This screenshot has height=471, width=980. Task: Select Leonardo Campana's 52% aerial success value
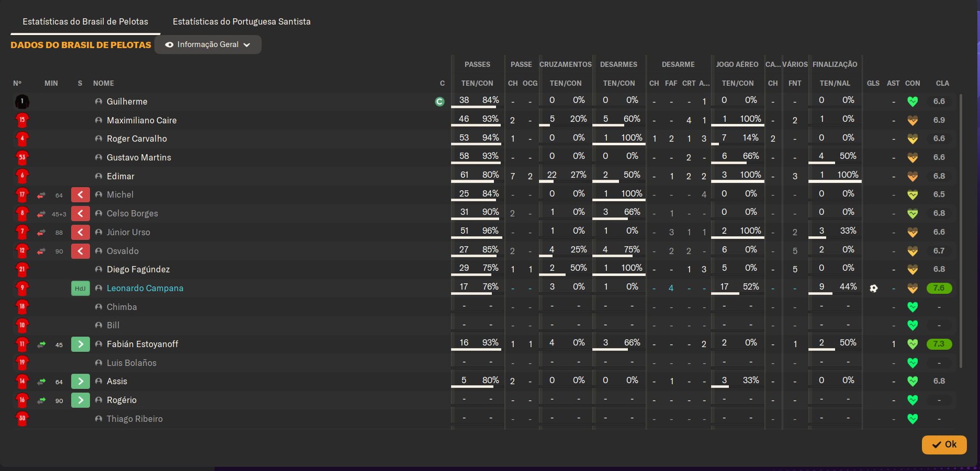pos(751,286)
